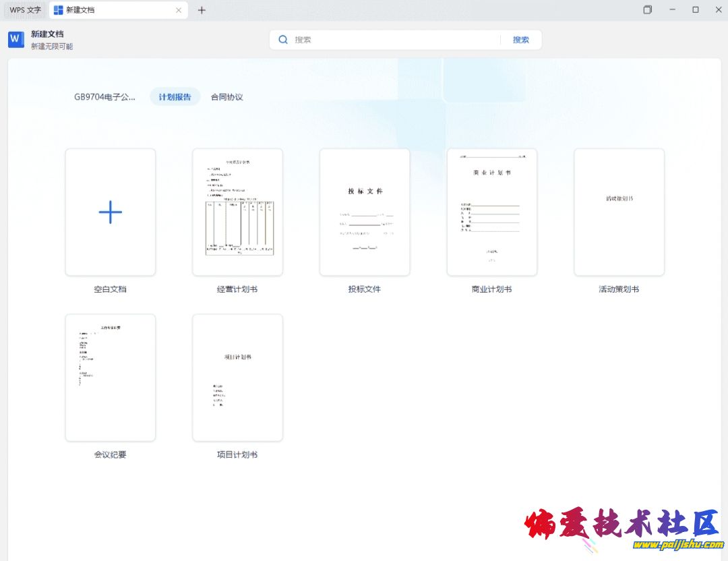Select the 活动策划书 template thumbnail
This screenshot has width=728, height=561.
619,212
